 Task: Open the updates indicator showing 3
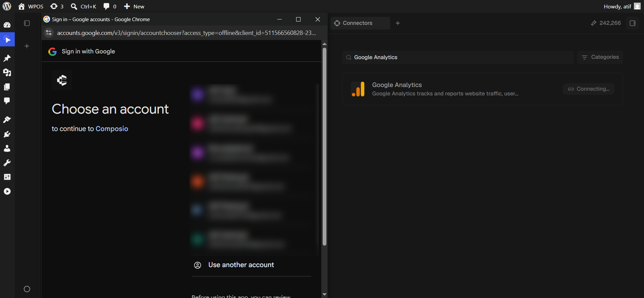click(x=57, y=6)
